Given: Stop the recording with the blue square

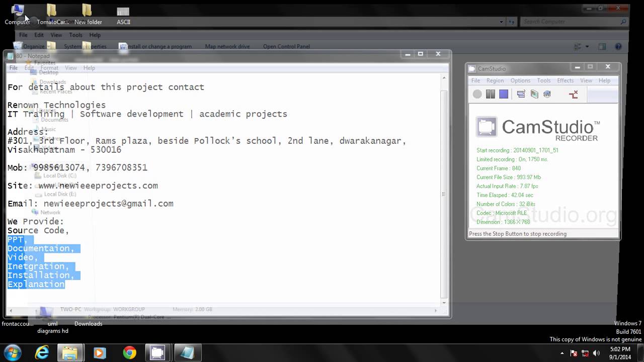Looking at the screenshot, I should point(504,94).
